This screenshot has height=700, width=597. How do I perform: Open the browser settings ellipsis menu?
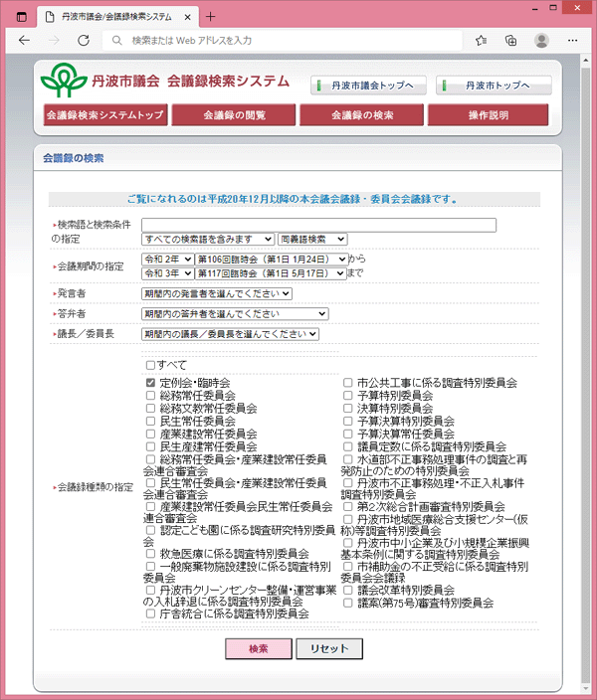(x=572, y=41)
